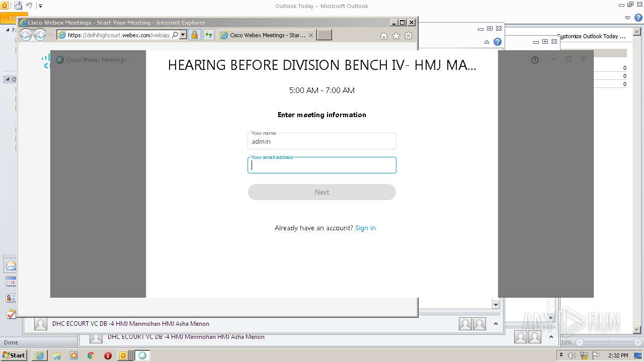Click help icon in background Outlook window
644x362 pixels.
[x=497, y=42]
